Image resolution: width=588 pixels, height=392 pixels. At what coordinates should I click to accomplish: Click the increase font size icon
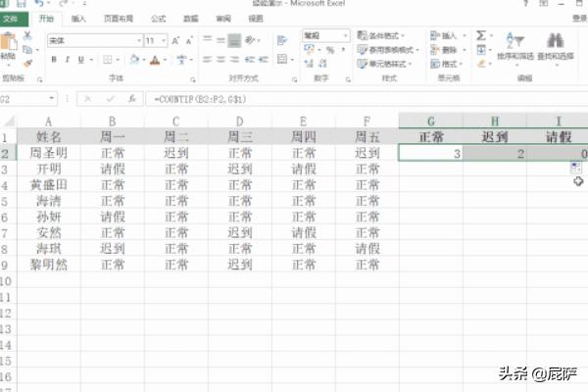tap(176, 41)
